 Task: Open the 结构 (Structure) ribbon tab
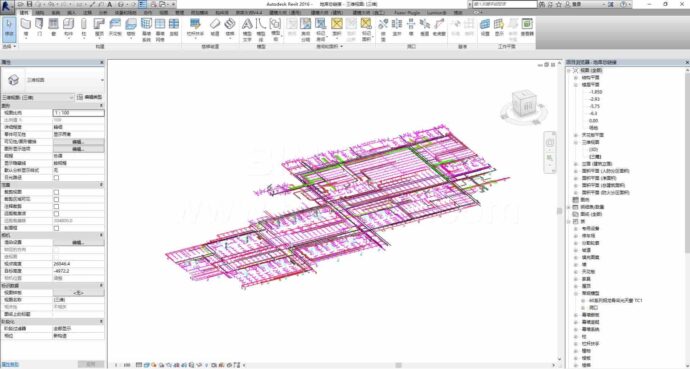click(x=39, y=13)
